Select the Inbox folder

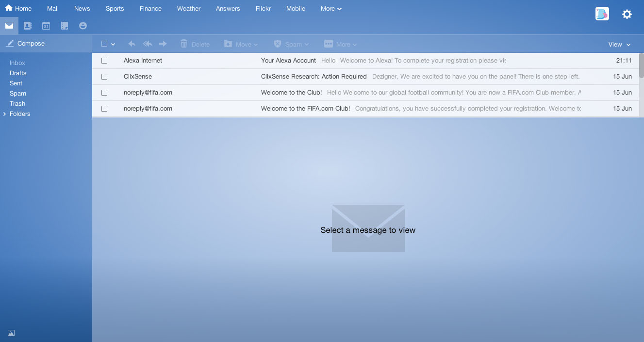[x=17, y=63]
